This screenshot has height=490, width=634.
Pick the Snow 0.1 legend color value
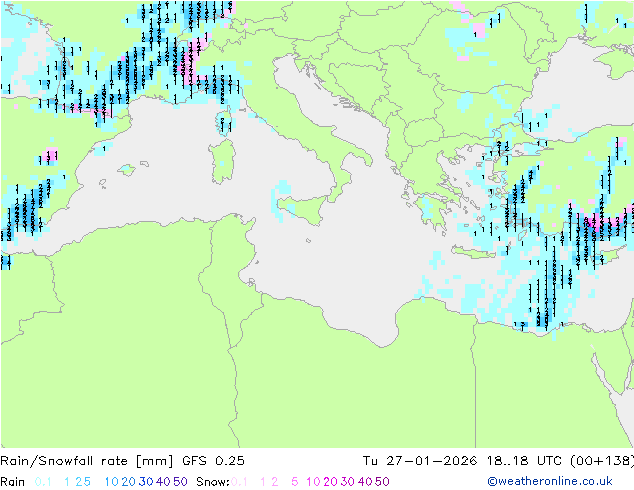239,482
